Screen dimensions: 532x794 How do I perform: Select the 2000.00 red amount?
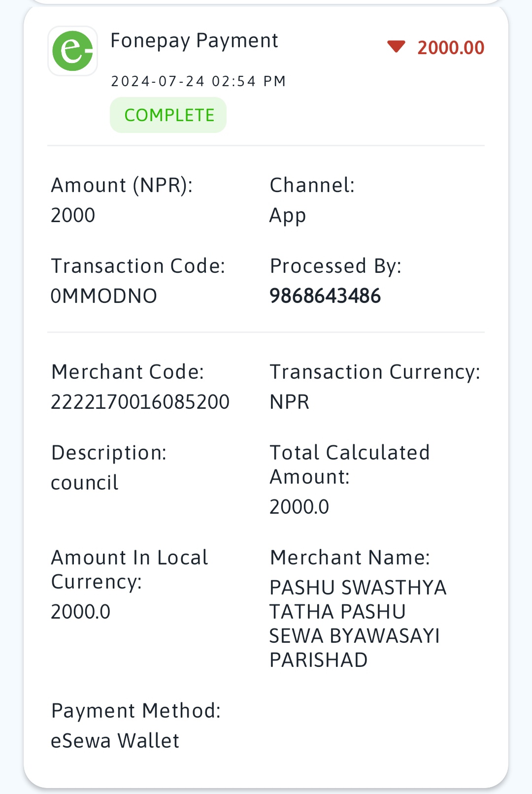click(x=451, y=48)
